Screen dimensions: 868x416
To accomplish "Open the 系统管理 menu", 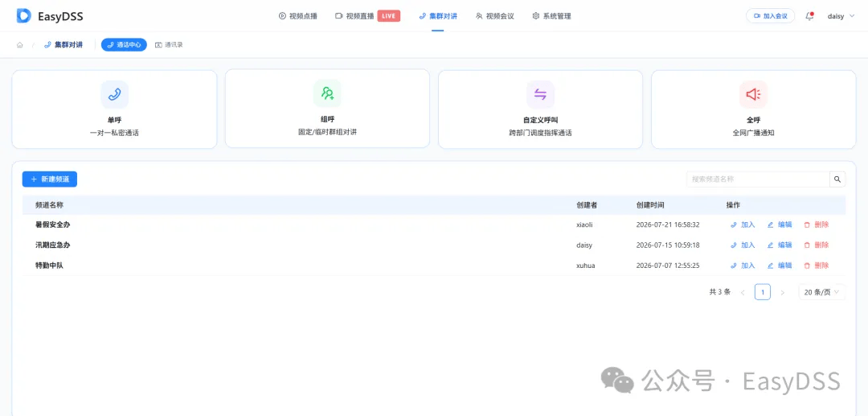I will (551, 16).
